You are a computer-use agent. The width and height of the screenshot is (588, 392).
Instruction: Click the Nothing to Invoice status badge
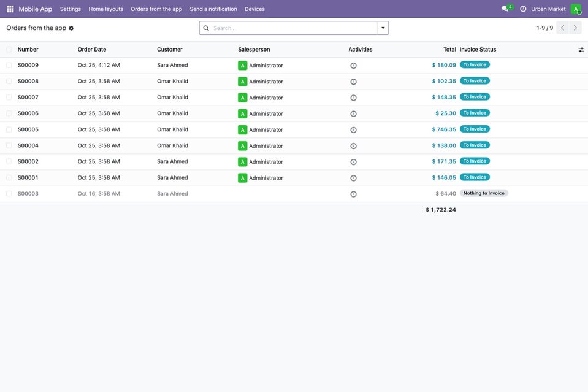click(x=484, y=193)
